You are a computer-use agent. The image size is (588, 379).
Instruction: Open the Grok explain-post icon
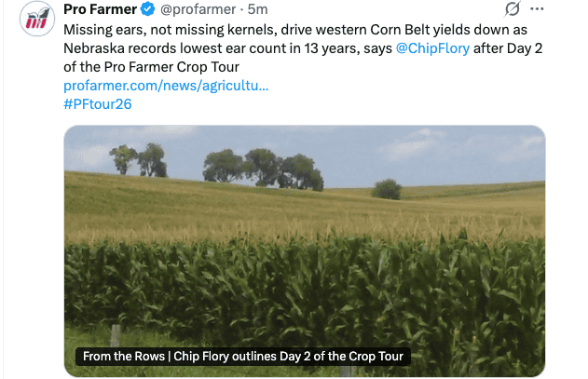click(512, 9)
